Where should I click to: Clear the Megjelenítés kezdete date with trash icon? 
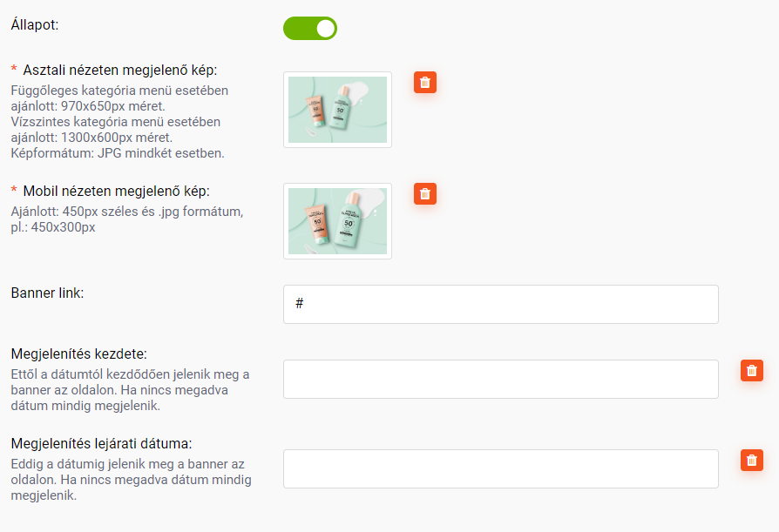[x=752, y=370]
